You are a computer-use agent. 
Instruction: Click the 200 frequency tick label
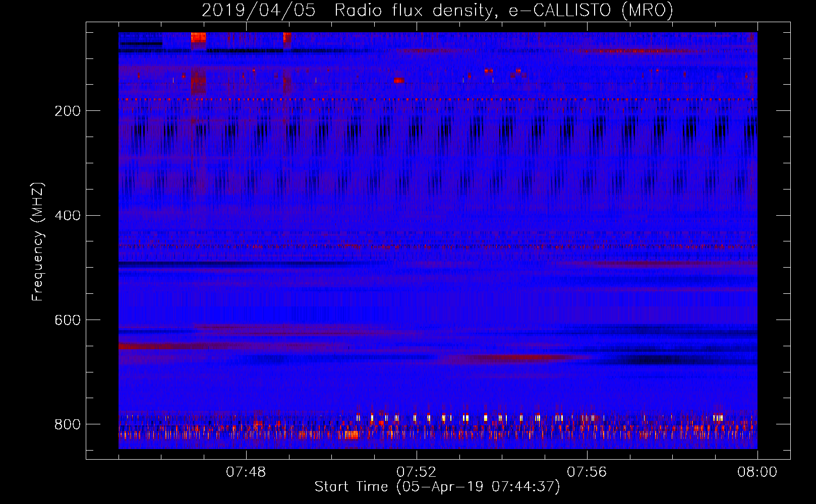(68, 111)
